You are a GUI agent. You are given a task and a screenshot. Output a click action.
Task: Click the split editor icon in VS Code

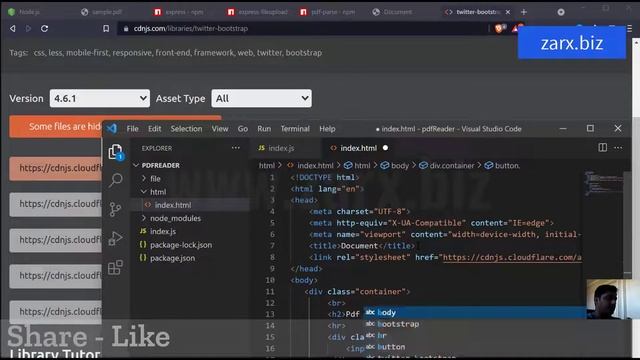(x=602, y=148)
